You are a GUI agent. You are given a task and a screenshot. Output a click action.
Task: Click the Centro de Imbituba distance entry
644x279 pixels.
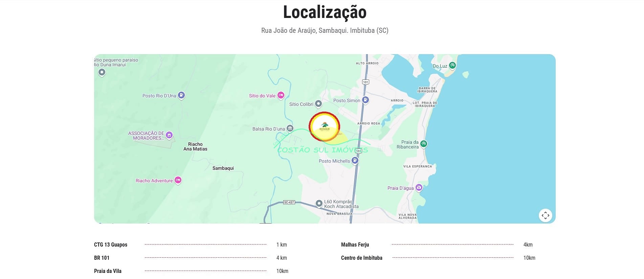(361, 258)
